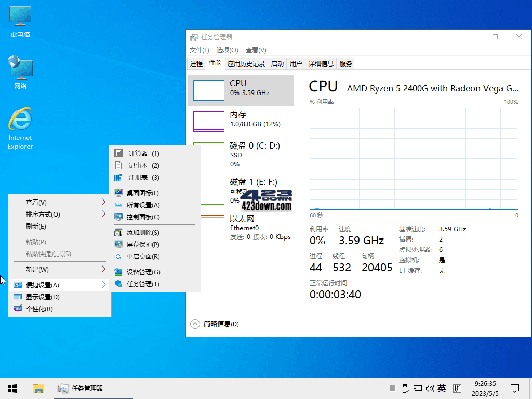Image resolution: width=532 pixels, height=399 pixels.
Task: Click the 拼 IME indicator in tray
Action: [457, 388]
